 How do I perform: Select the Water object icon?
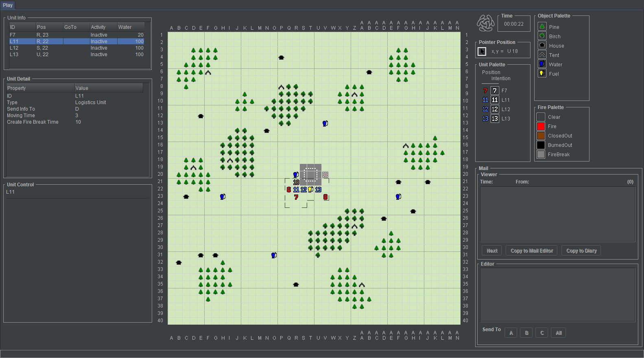coord(542,64)
